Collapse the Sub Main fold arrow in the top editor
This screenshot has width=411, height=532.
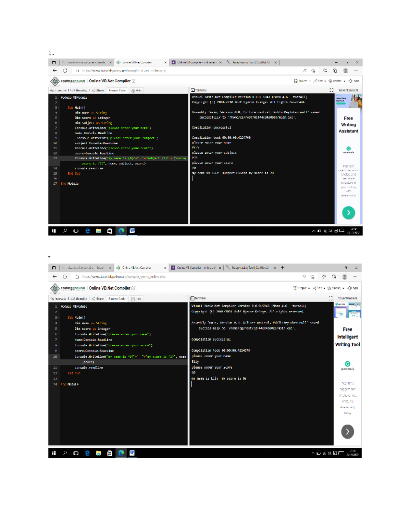(x=59, y=108)
